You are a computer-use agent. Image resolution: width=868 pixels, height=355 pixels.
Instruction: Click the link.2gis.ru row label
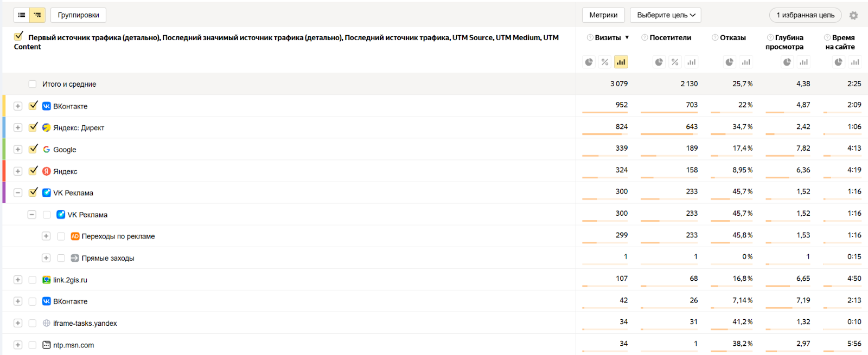pyautogui.click(x=70, y=280)
